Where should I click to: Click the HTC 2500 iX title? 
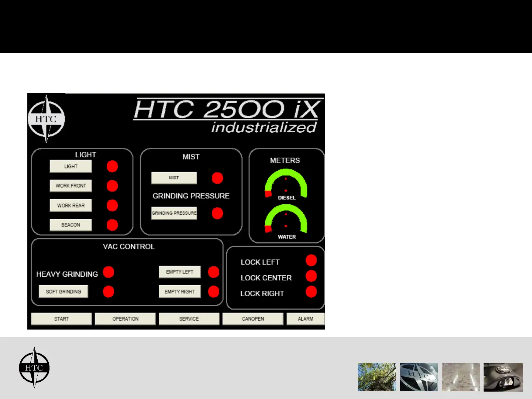(x=227, y=109)
